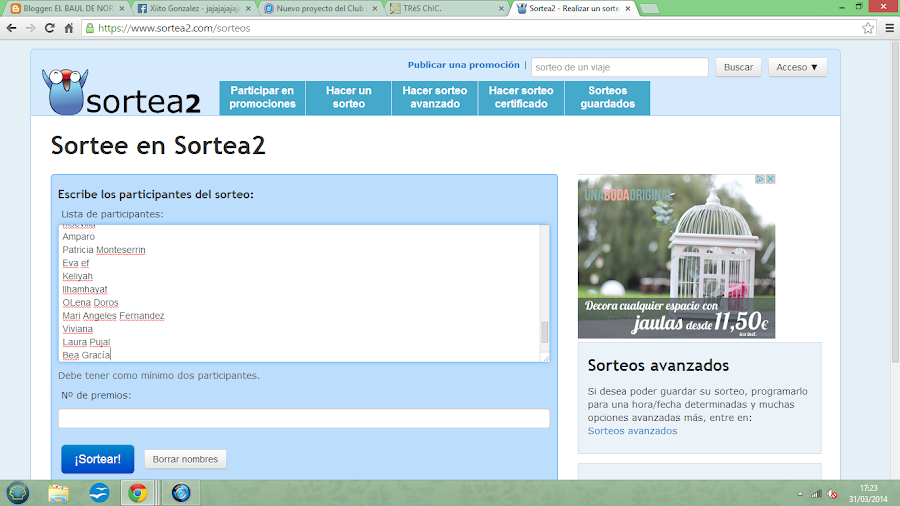The height and width of the screenshot is (506, 900).
Task: Bookmark this page with the star icon
Action: click(868, 28)
